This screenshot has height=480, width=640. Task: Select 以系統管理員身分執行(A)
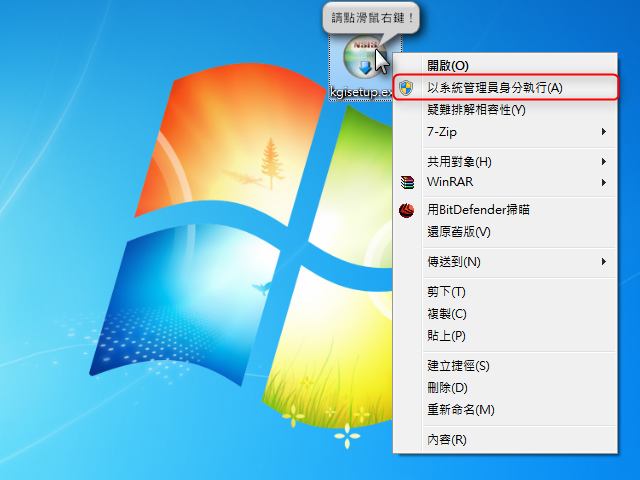[505, 87]
